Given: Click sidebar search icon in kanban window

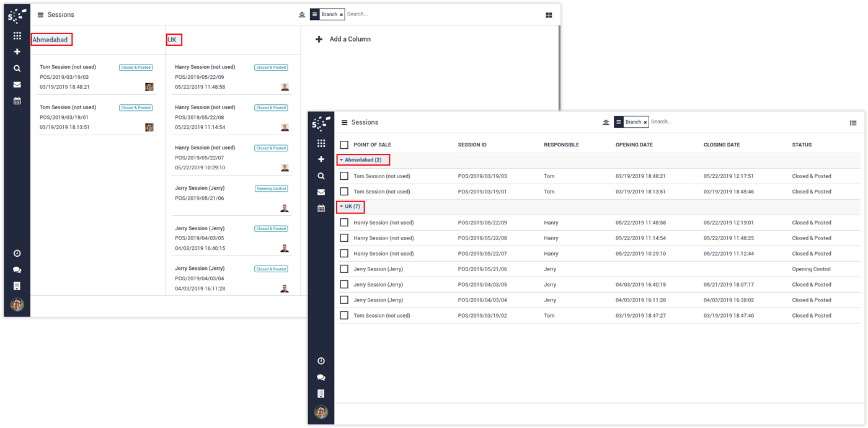Looking at the screenshot, I should [x=17, y=68].
